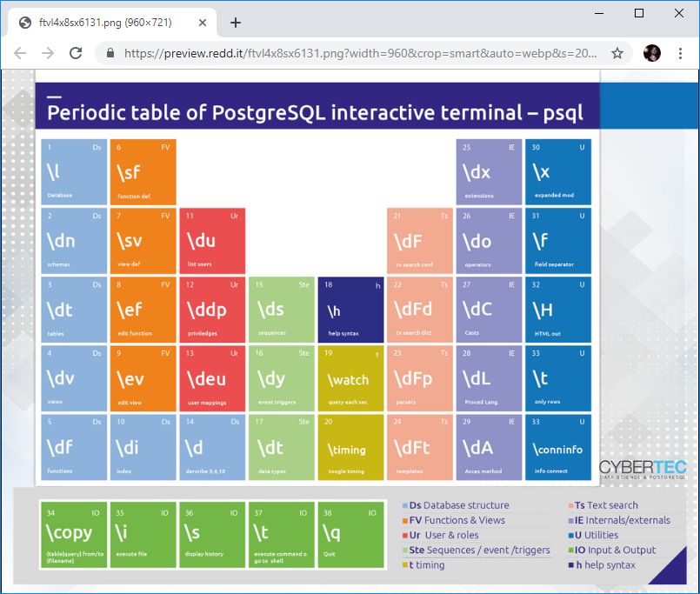The width and height of the screenshot is (700, 594).
Task: Click the padlock security icon in address bar
Action: click(110, 53)
